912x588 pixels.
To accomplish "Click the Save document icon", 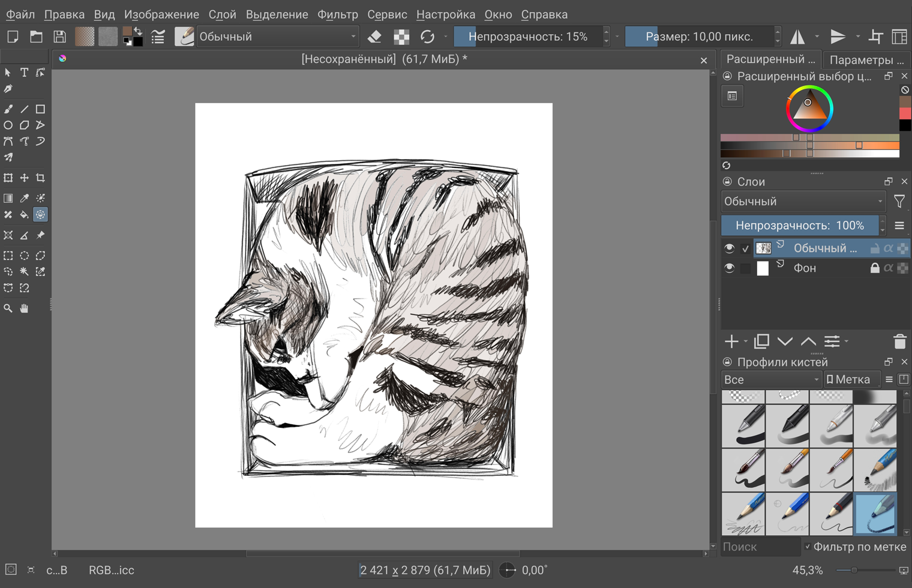I will point(59,37).
